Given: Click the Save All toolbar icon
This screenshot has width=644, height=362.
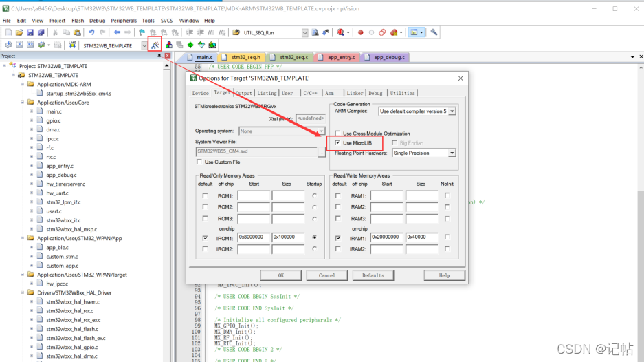Looking at the screenshot, I should coord(41,32).
